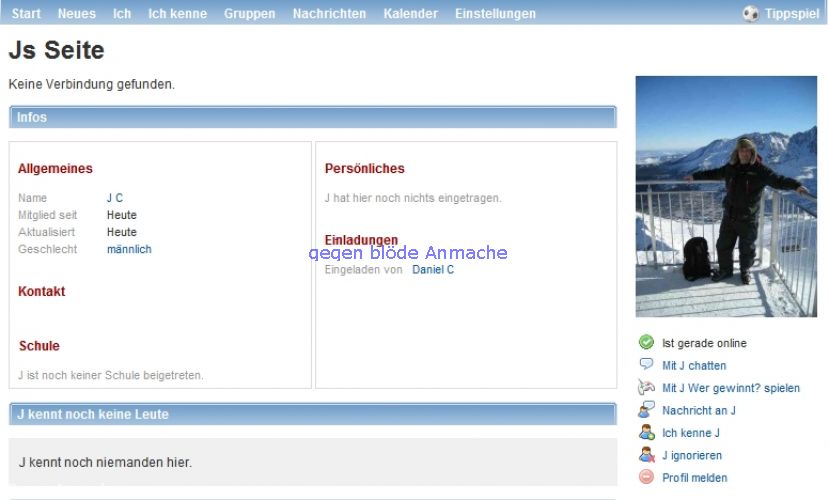Click the Daniel C inviter link

tap(433, 270)
